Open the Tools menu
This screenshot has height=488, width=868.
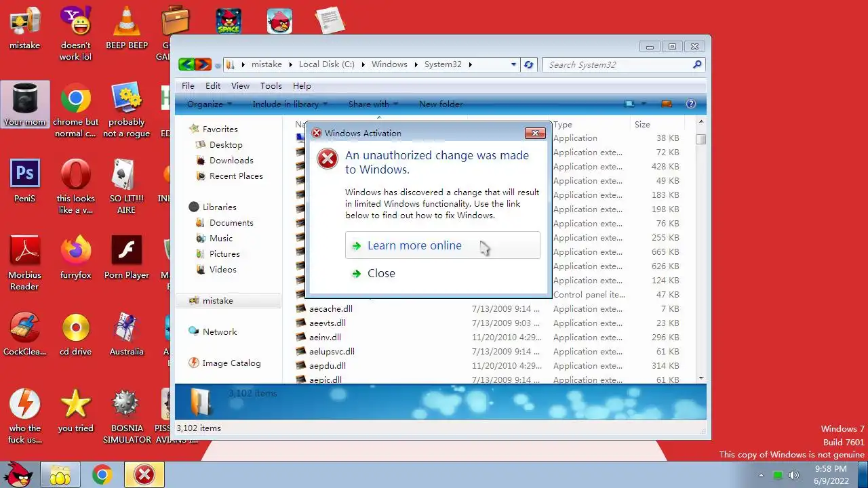click(x=271, y=85)
